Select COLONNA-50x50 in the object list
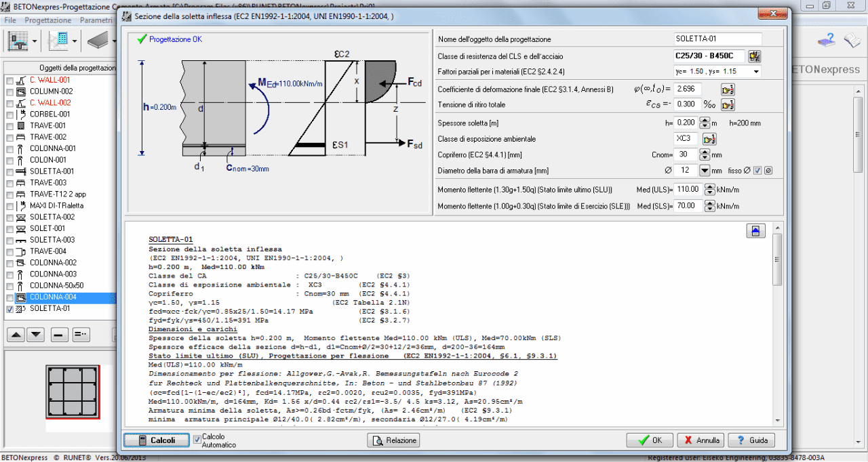This screenshot has width=868, height=462. click(x=57, y=286)
